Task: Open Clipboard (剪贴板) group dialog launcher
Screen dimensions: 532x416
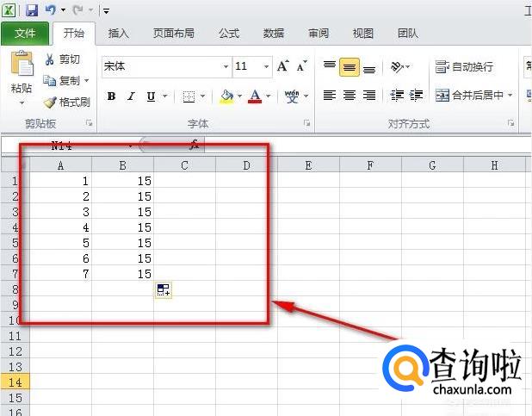Action: (x=90, y=123)
